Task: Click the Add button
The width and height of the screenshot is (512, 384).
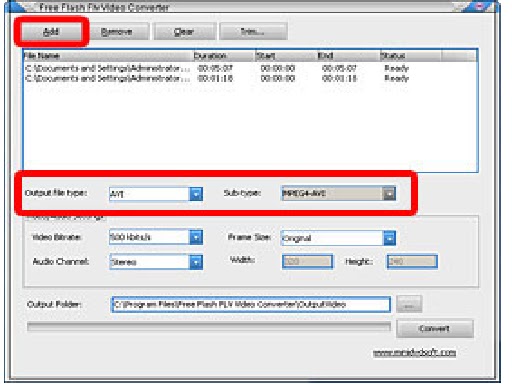Action: pyautogui.click(x=51, y=32)
